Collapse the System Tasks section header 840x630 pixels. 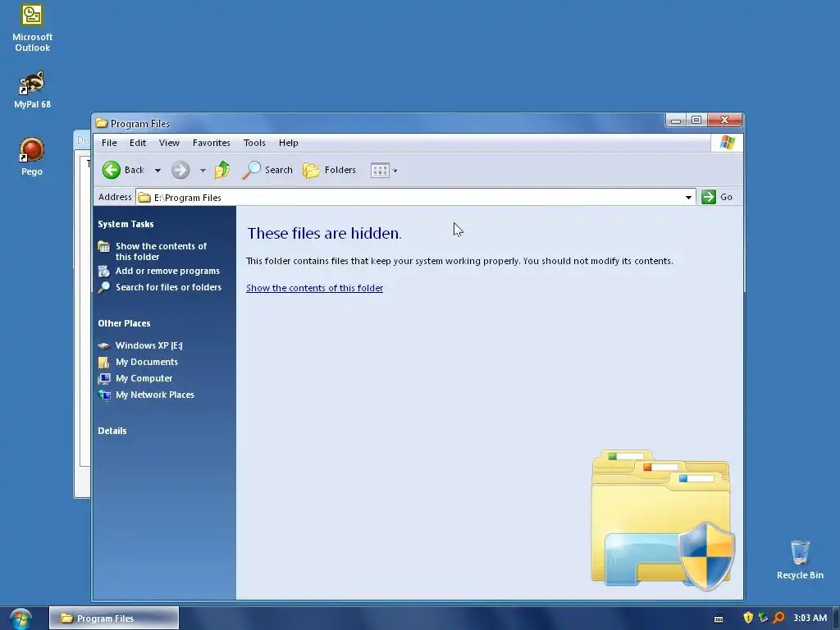[x=126, y=224]
